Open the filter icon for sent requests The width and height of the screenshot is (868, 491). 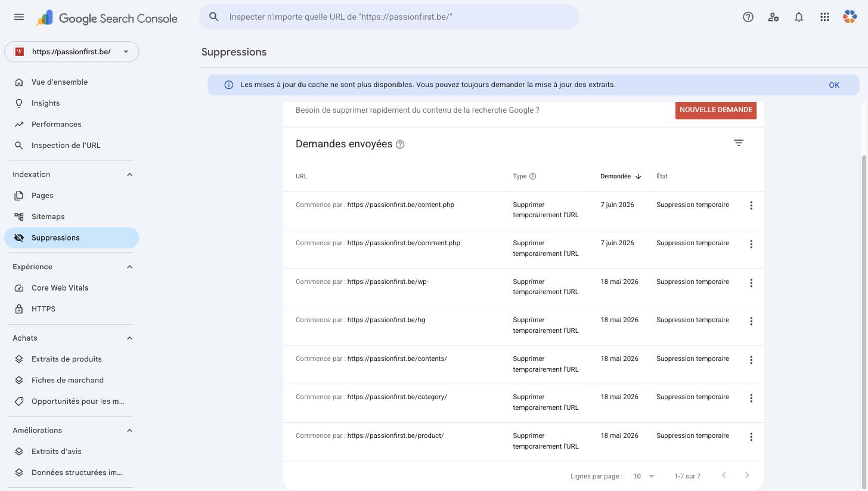(739, 143)
